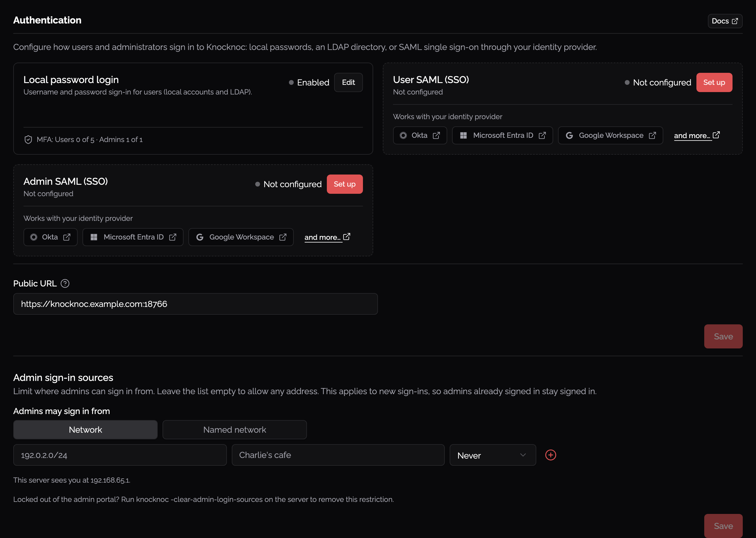Set up Admin SAML (SSO)
The width and height of the screenshot is (756, 538).
[x=345, y=184]
